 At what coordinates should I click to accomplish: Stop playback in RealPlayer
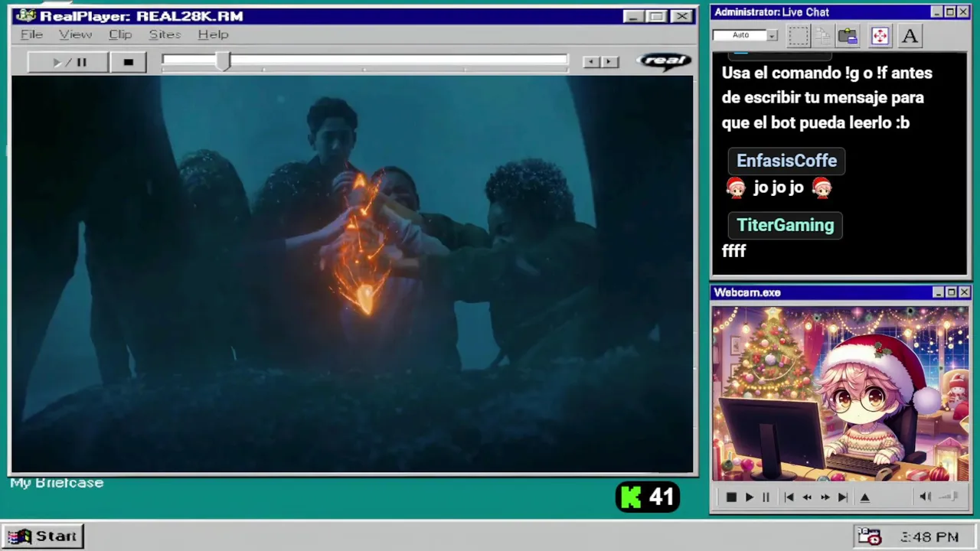[128, 62]
